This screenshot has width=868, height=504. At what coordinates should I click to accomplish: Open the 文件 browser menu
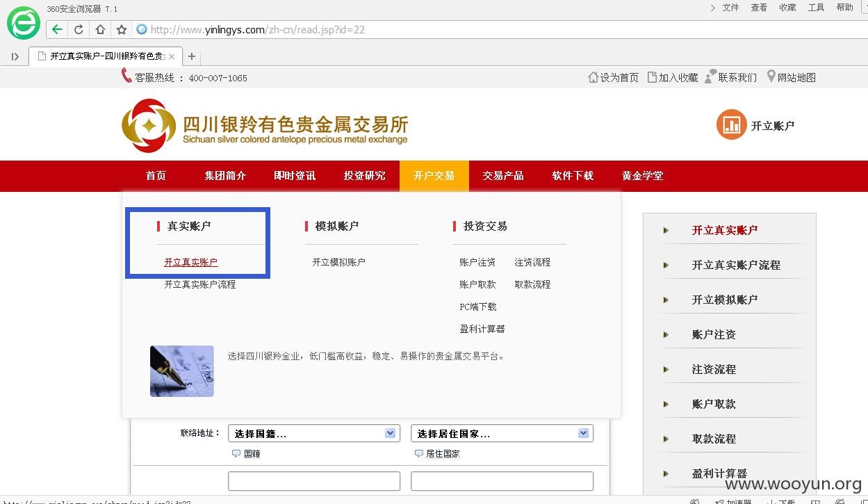click(x=730, y=8)
